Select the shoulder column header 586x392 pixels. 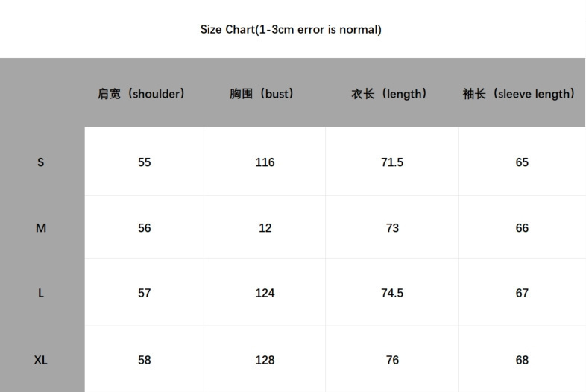tap(141, 93)
